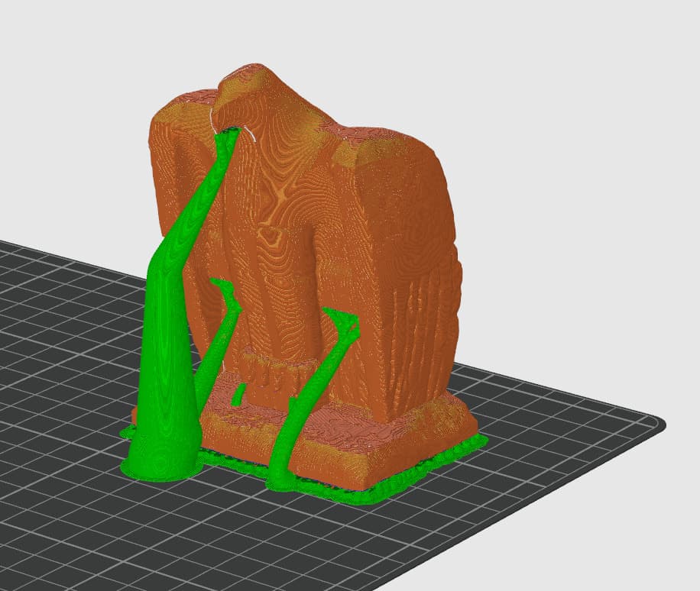This screenshot has width=700, height=591.
Task: Click the wide base of the tall support
Action: point(159,458)
